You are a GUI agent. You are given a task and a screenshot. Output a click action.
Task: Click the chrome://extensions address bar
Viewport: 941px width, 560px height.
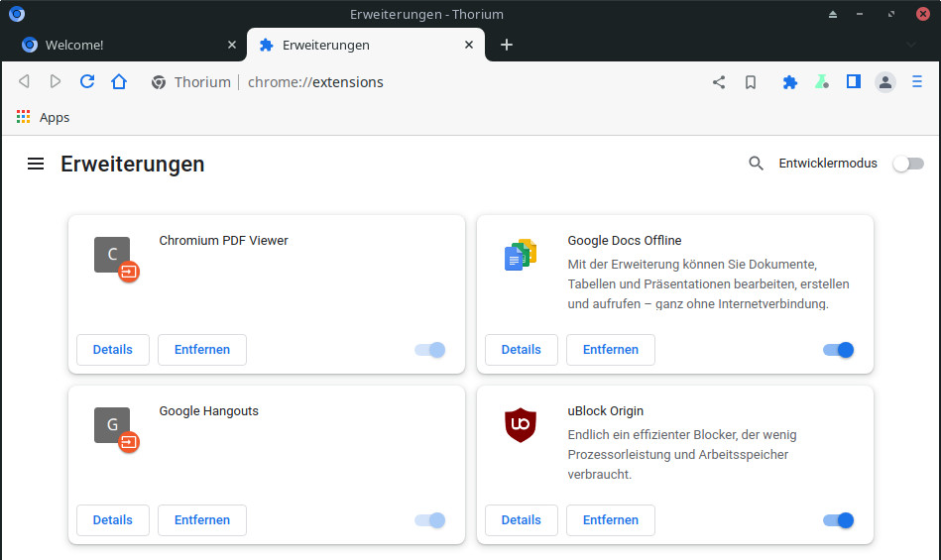[x=315, y=82]
